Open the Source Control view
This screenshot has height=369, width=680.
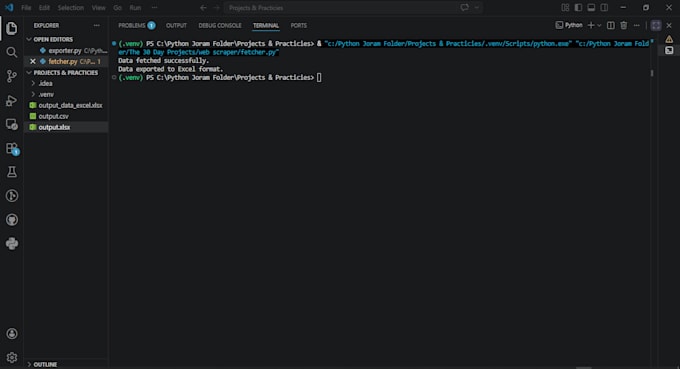pyautogui.click(x=12, y=76)
